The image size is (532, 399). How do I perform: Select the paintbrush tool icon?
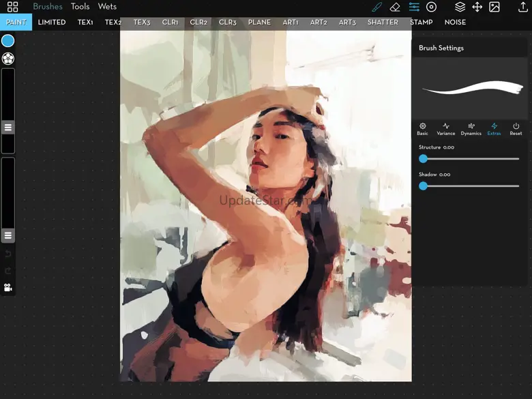pos(376,7)
